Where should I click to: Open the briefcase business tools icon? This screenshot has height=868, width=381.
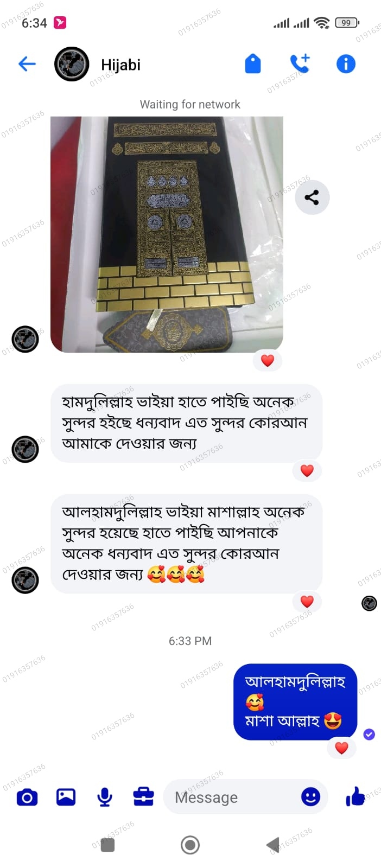[x=144, y=796]
